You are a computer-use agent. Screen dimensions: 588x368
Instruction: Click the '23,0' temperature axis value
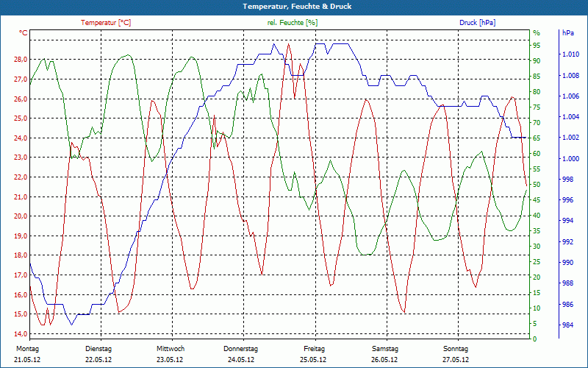(21, 158)
